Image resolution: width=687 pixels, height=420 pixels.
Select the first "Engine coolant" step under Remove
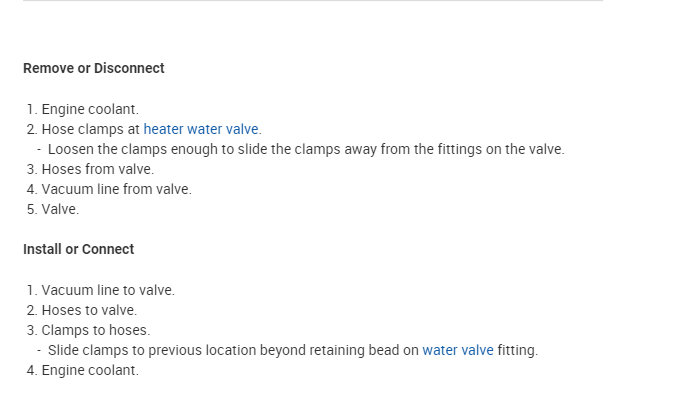click(x=90, y=109)
